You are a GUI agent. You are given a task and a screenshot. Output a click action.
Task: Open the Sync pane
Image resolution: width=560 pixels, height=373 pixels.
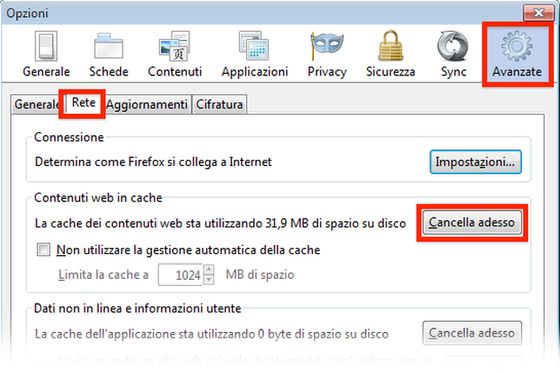click(x=453, y=54)
